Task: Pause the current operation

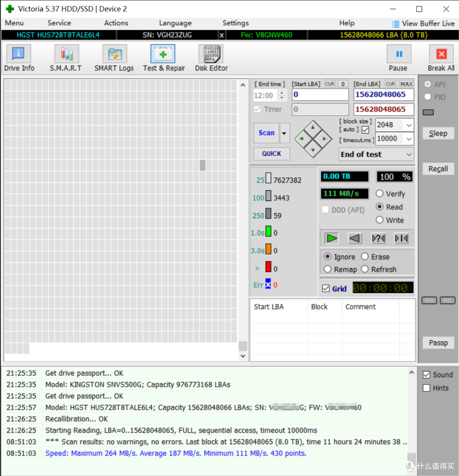Action: pyautogui.click(x=398, y=58)
